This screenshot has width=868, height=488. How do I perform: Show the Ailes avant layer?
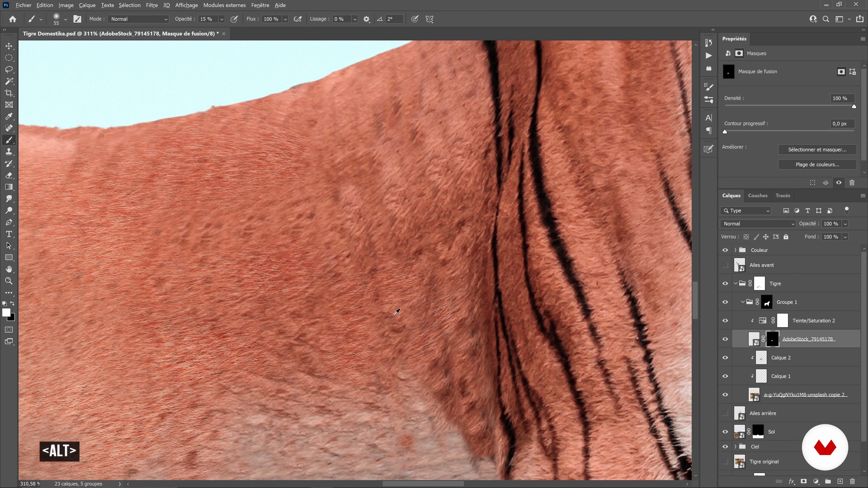(725, 265)
